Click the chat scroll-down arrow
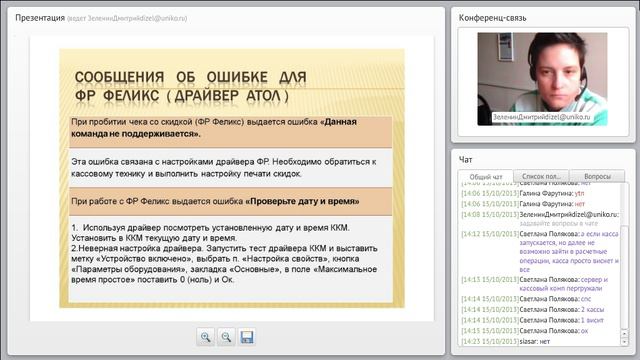This screenshot has width=640, height=360. coord(624,342)
